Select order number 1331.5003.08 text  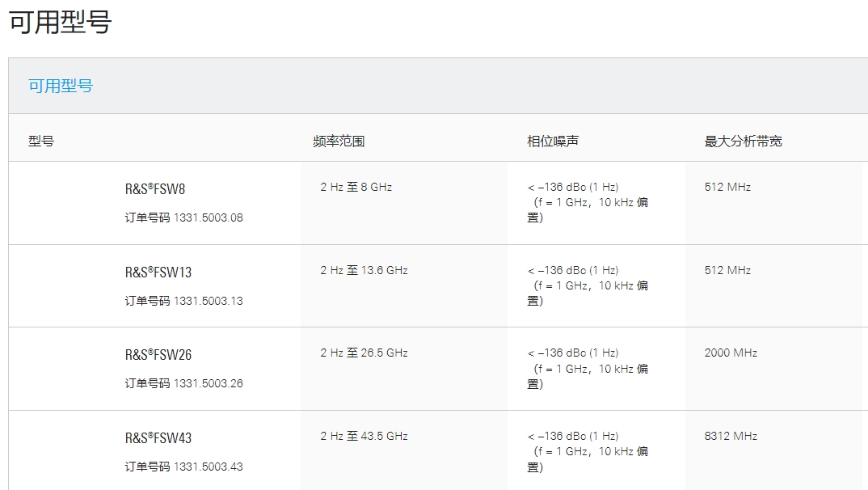coord(209,218)
